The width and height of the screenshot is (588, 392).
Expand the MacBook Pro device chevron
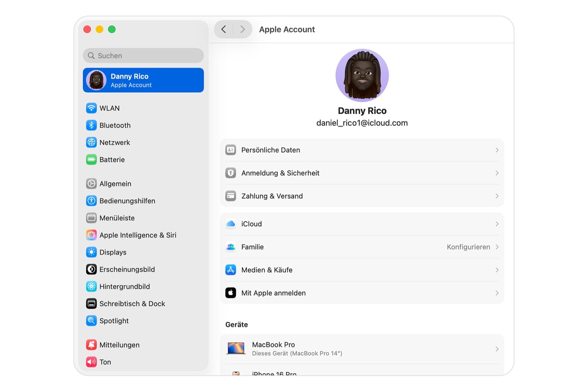tap(496, 349)
